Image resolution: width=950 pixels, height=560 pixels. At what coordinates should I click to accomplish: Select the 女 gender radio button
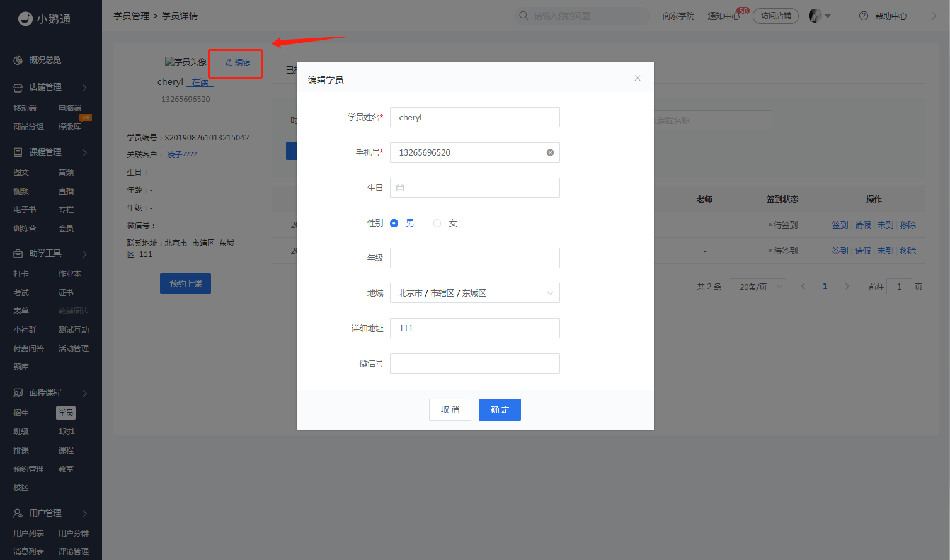[437, 223]
